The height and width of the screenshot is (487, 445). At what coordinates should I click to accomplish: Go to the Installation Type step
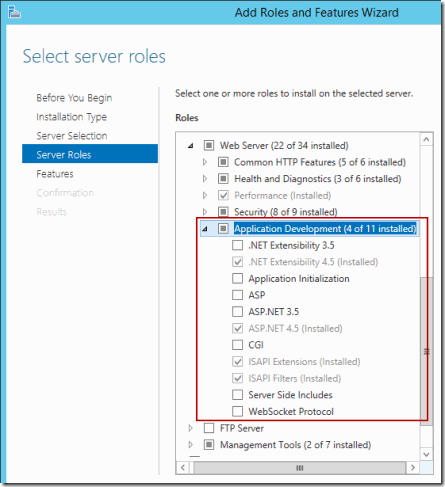pyautogui.click(x=71, y=117)
